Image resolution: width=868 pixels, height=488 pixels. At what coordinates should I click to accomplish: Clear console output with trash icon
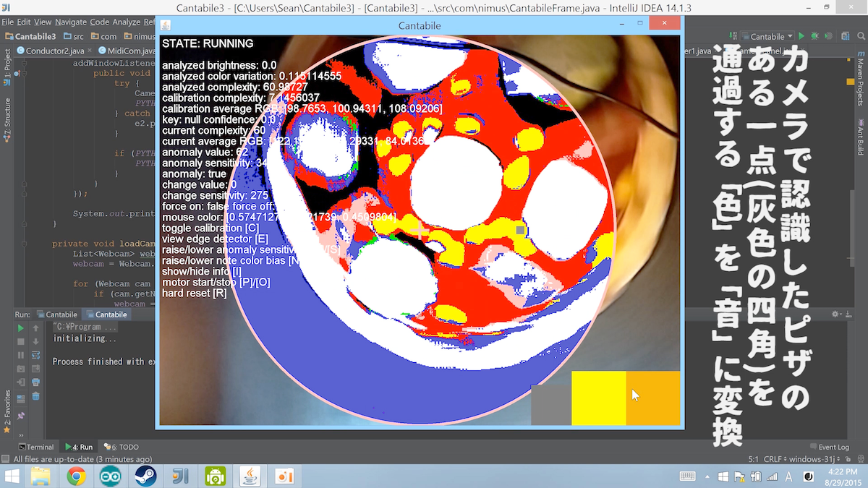pos(35,397)
